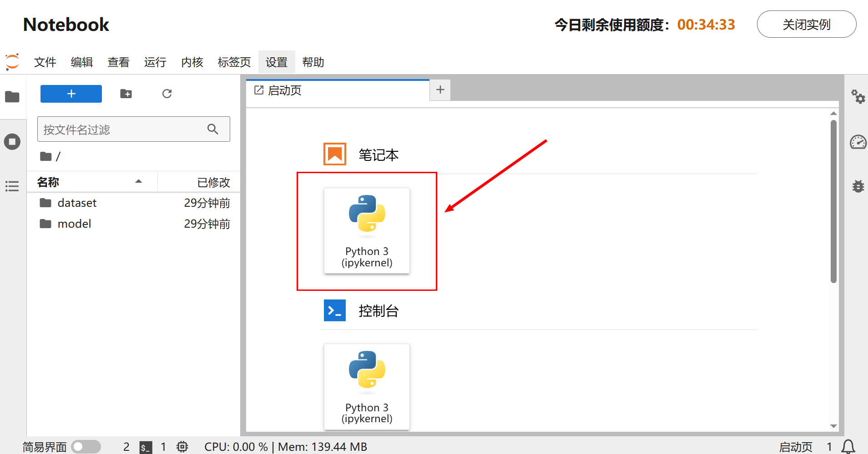
Task: Toggle the 简易界面 simple interface switch
Action: [x=86, y=447]
